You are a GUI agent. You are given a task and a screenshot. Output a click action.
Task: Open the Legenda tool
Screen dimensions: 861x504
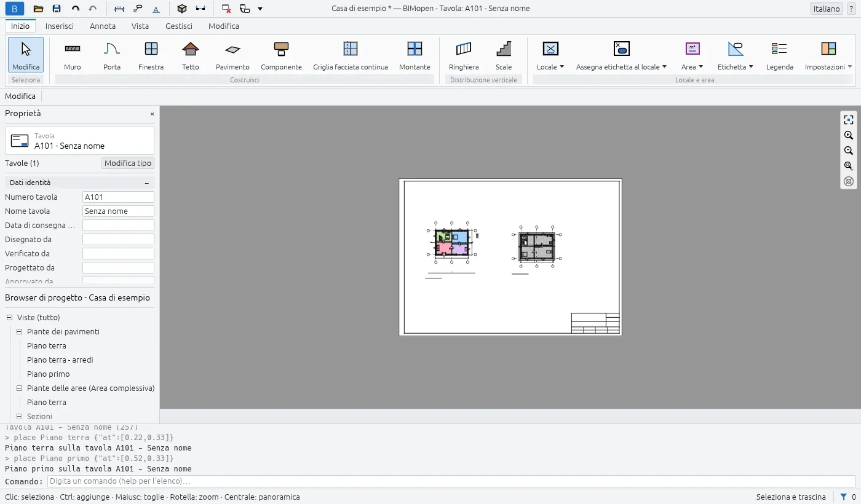[x=780, y=55]
